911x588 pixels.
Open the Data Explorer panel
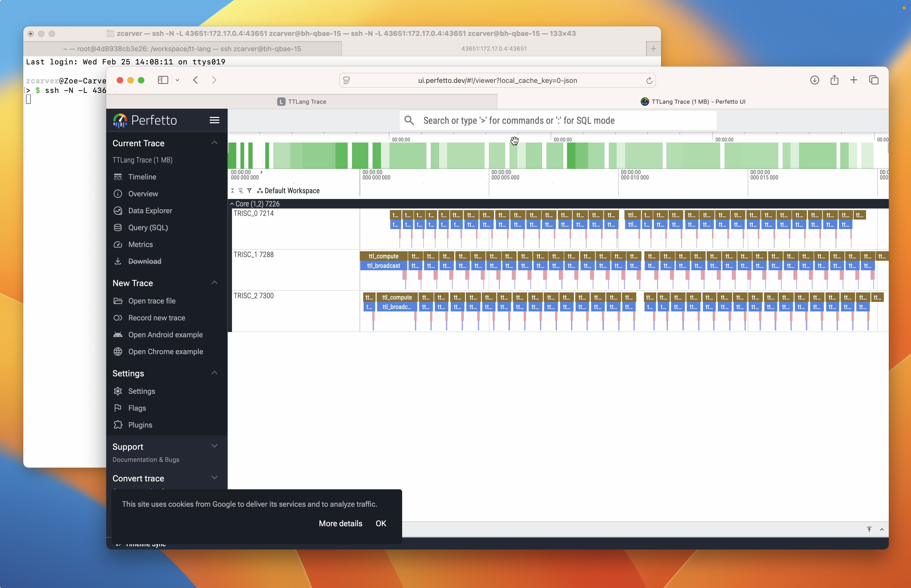point(151,210)
